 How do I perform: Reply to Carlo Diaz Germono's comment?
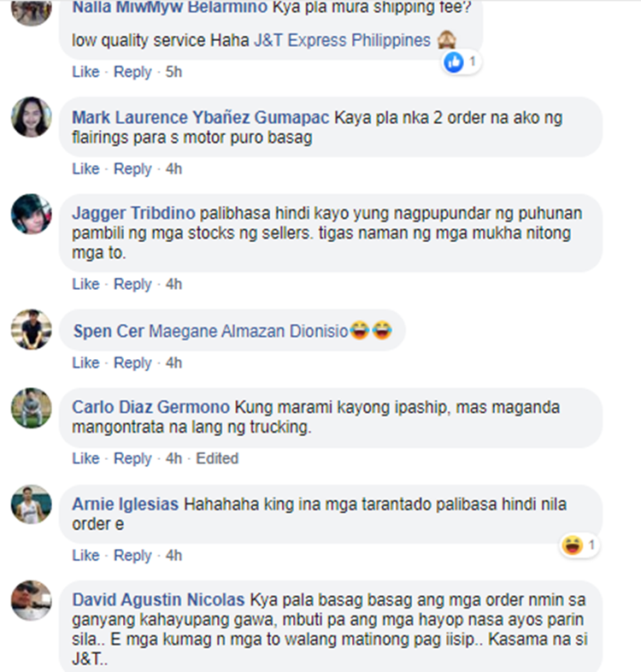click(x=132, y=458)
